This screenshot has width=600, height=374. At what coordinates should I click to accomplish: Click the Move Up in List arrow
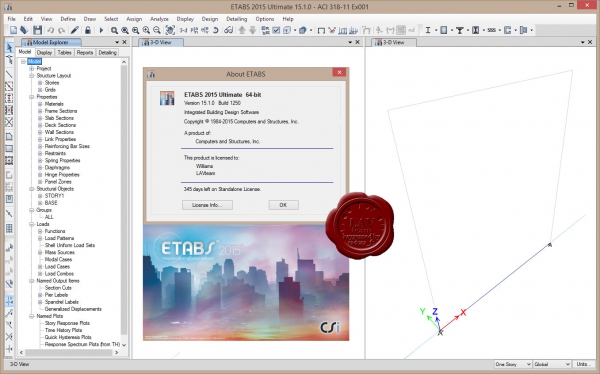click(x=242, y=30)
